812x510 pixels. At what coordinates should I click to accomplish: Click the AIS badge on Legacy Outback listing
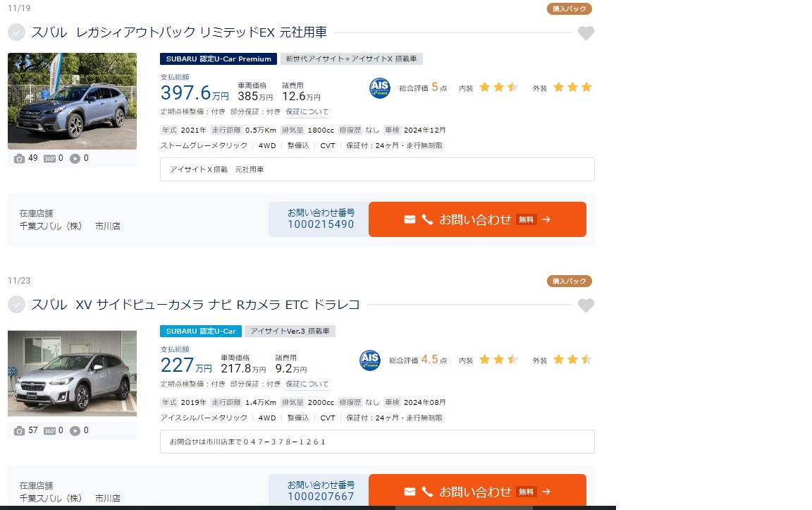[x=380, y=87]
